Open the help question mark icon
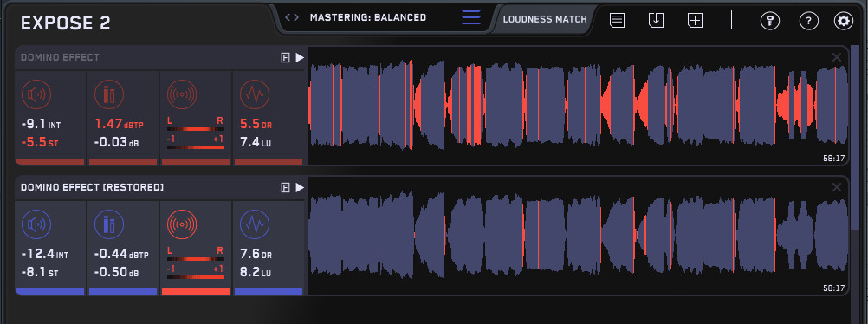 [x=809, y=21]
